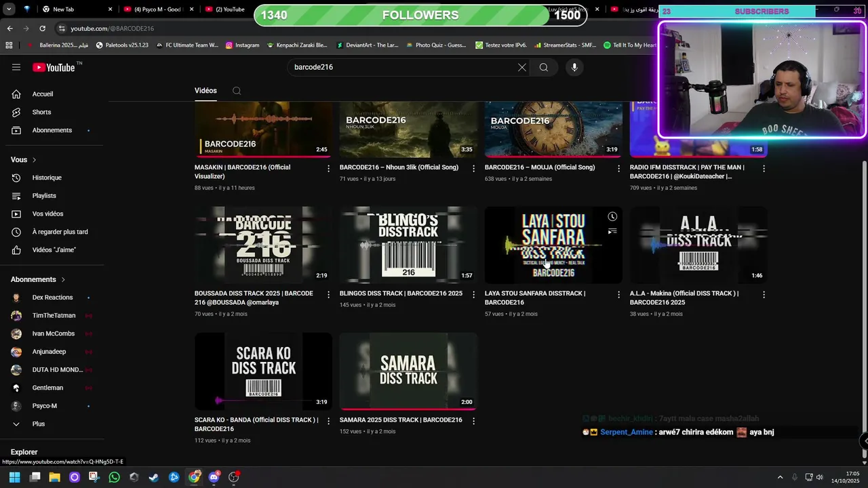Switch to Psyco M - Good browser tab
The width and height of the screenshot is (868, 488).
[158, 9]
